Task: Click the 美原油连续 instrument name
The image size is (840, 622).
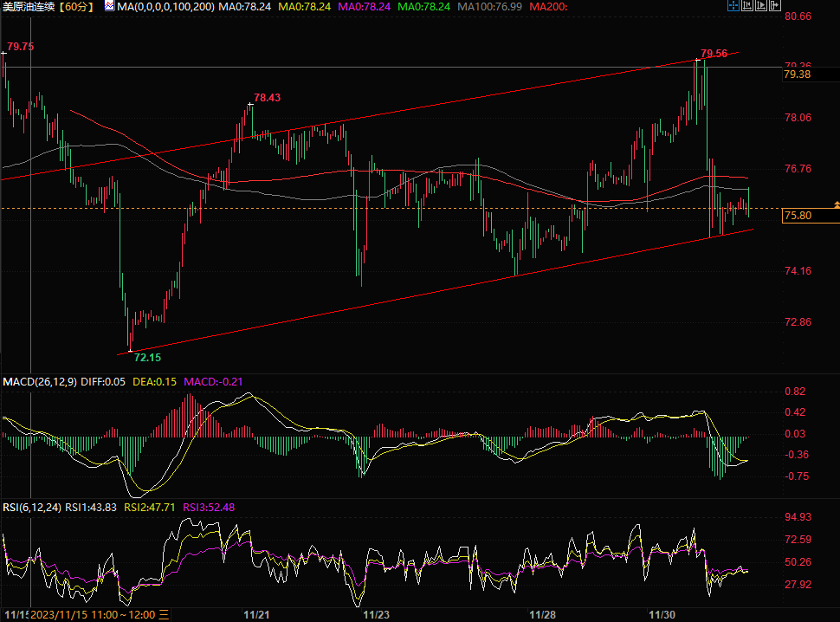Action: click(x=30, y=7)
